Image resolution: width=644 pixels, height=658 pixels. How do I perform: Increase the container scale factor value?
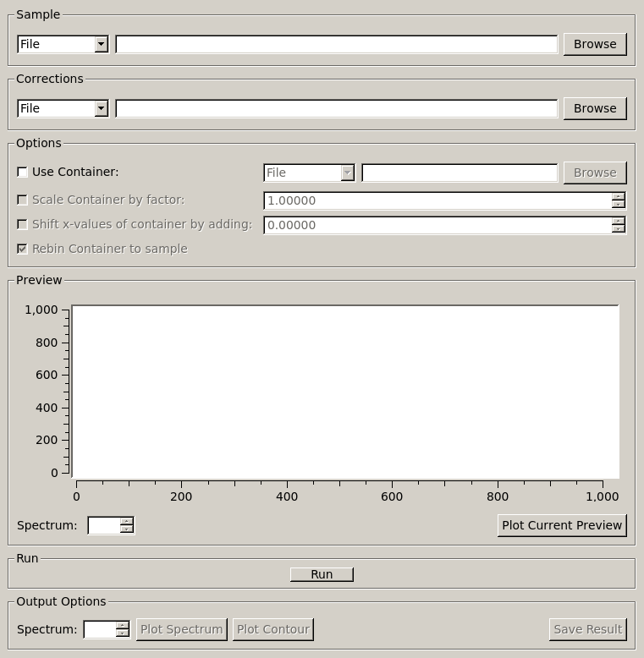(619, 197)
